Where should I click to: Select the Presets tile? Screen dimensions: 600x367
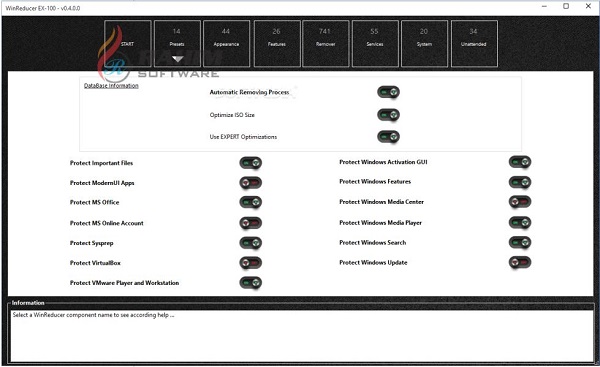[x=177, y=44]
